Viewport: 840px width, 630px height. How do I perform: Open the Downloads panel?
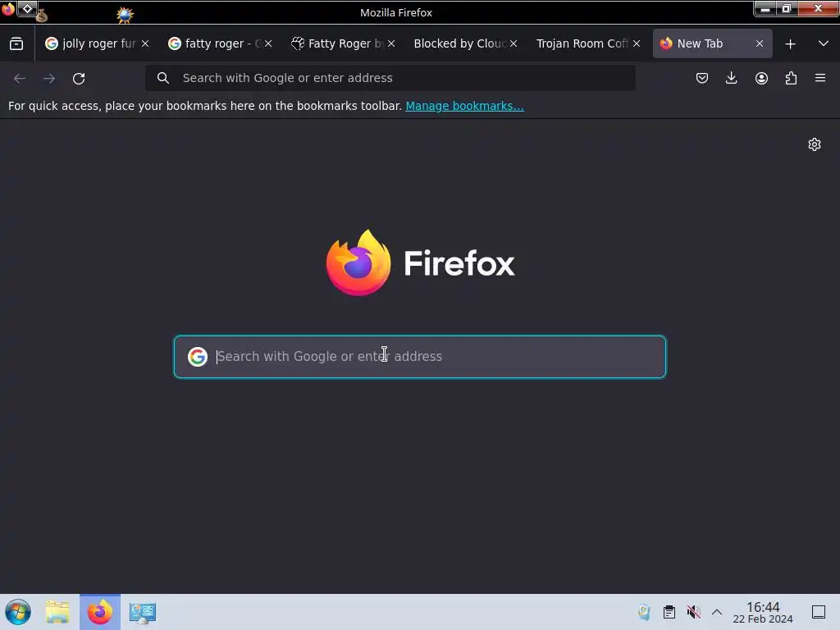(731, 78)
